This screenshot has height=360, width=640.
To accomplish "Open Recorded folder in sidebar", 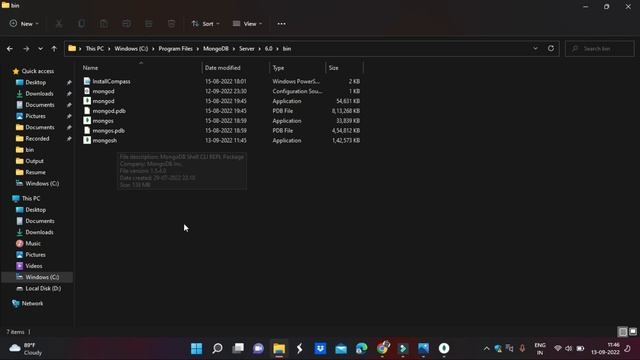I will pos(37,138).
